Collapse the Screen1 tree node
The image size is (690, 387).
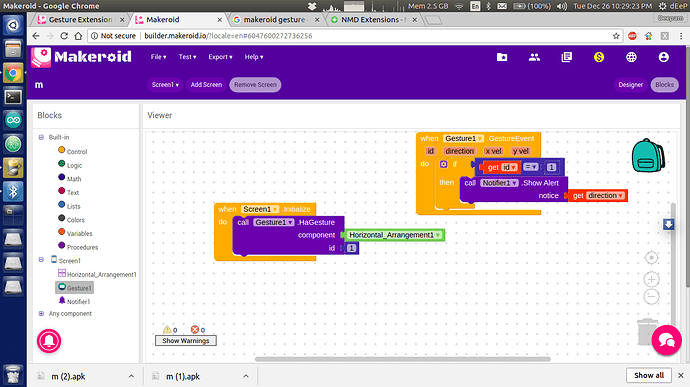point(41,260)
